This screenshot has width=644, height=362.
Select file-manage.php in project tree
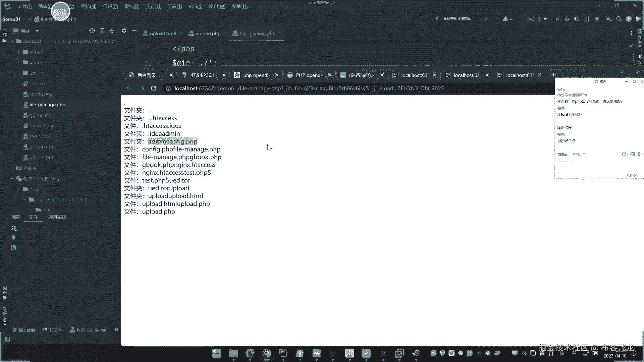47,105
